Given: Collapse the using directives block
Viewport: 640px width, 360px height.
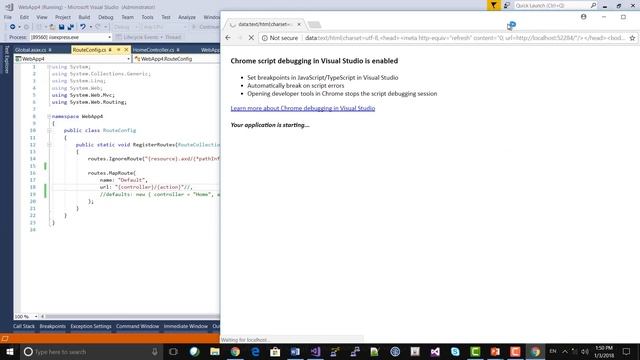Looking at the screenshot, I should (x=49, y=67).
